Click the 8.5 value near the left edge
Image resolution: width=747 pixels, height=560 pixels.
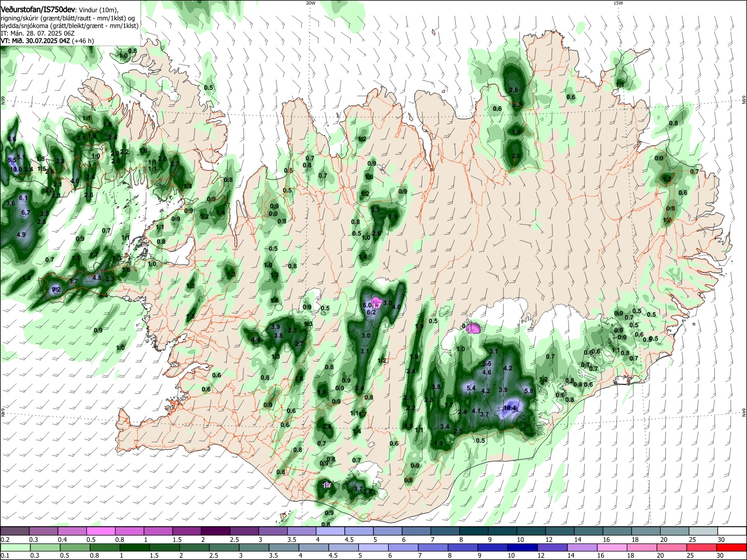12,160
